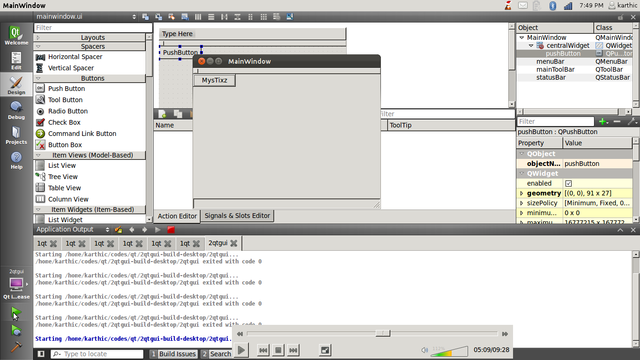Apply Lay Out Vertically from toolbar
The height and width of the screenshot is (360, 640).
pyautogui.click(x=211, y=17)
